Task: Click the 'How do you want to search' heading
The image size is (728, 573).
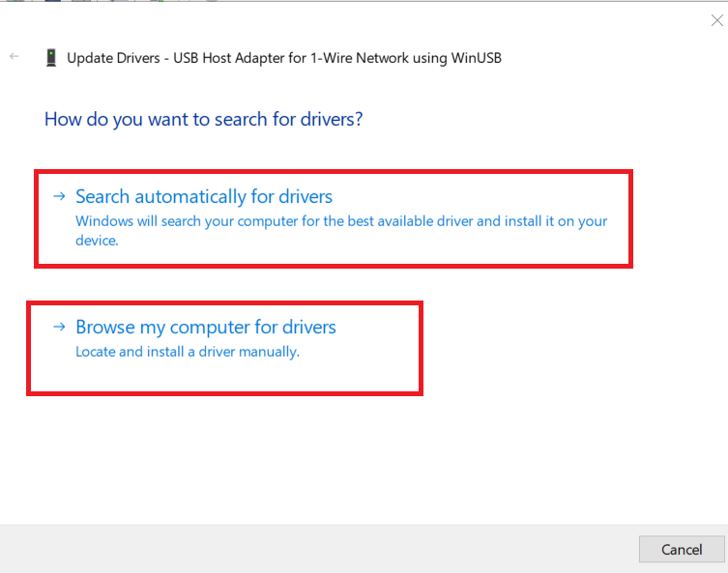Action: pyautogui.click(x=203, y=120)
